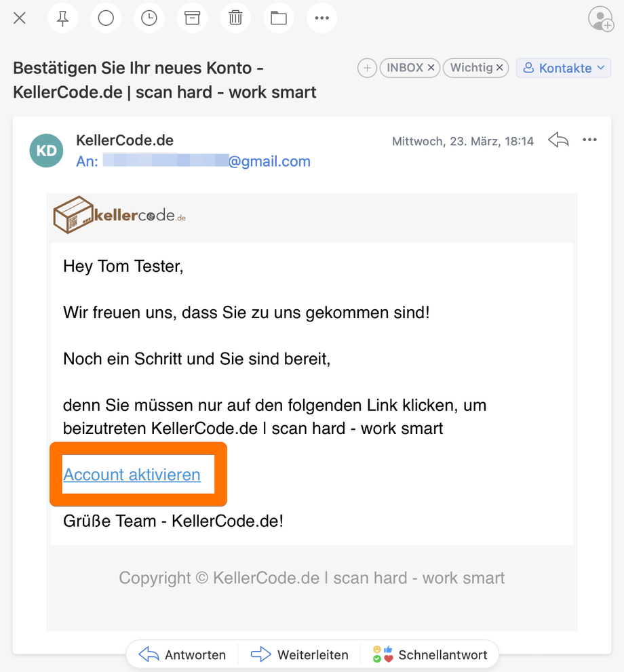Close the email with the X icon
The width and height of the screenshot is (624, 672).
20,18
